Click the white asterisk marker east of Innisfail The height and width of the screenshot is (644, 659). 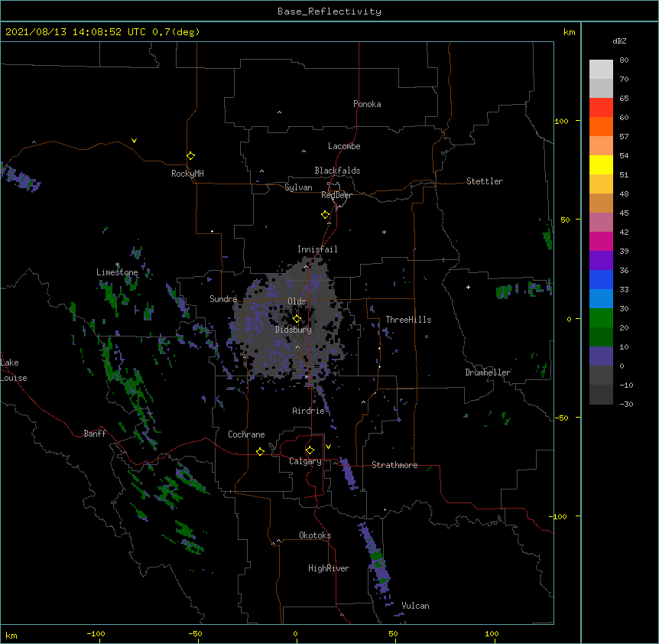pos(384,232)
